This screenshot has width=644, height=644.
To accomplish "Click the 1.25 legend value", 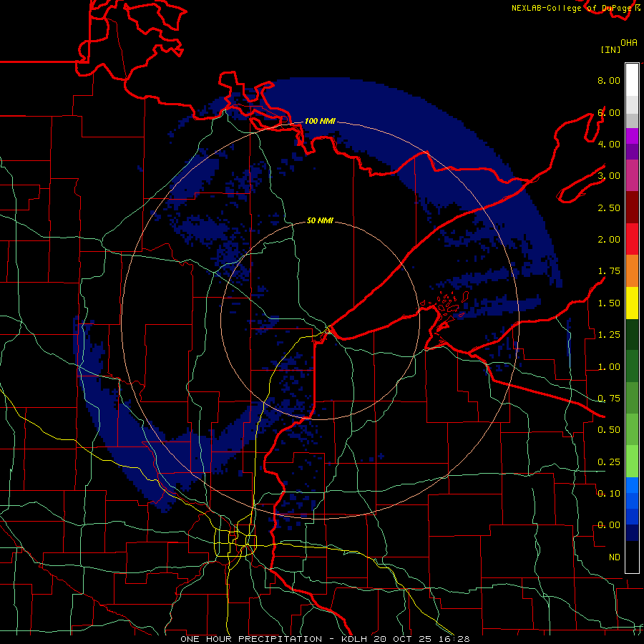I will coord(609,335).
